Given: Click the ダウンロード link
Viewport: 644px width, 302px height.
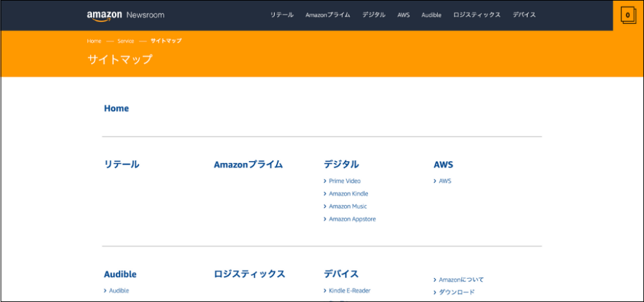Looking at the screenshot, I should click(x=456, y=292).
